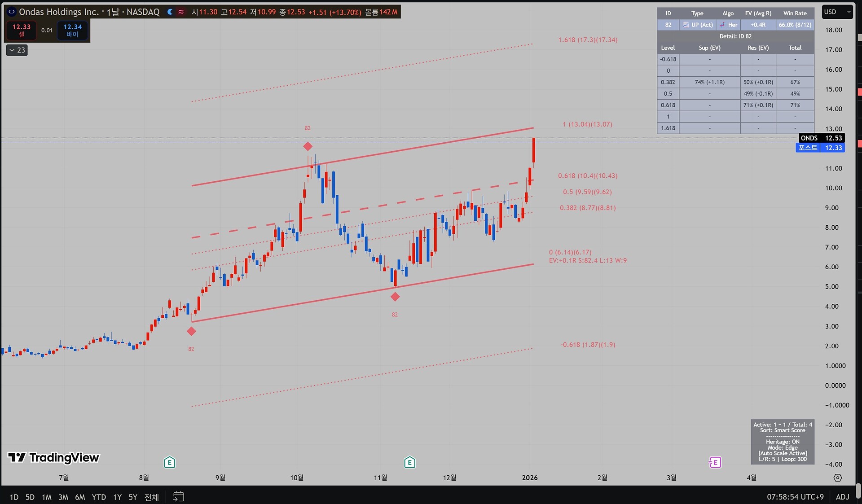Select the 3M time range
Screen dimensions: 862x504
pyautogui.click(x=63, y=497)
